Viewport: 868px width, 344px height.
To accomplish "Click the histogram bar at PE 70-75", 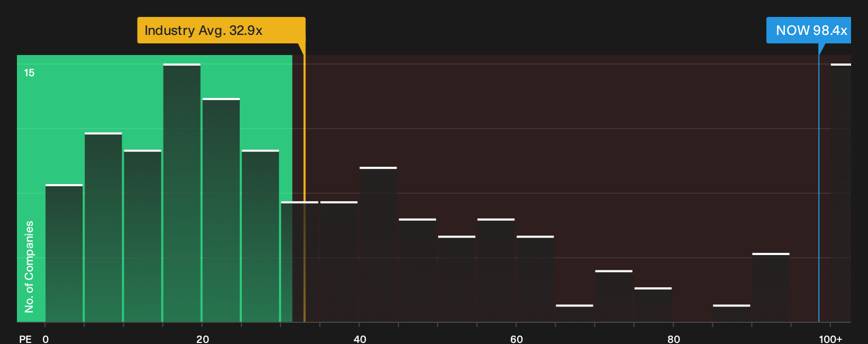I will pos(613,296).
